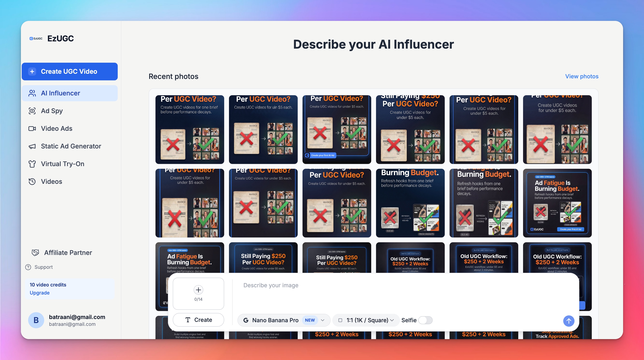Click the Video Ads camera icon
This screenshot has width=644, height=360.
coord(32,129)
